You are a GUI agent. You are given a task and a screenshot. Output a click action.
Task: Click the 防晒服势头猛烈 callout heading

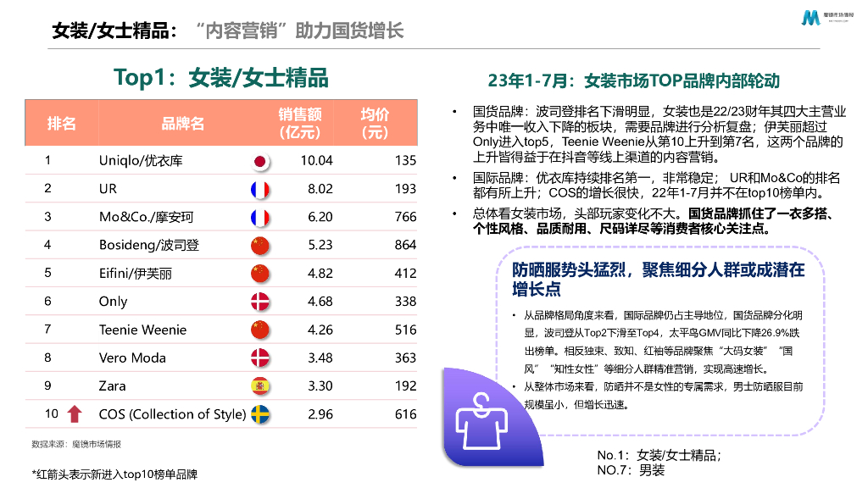click(x=658, y=280)
